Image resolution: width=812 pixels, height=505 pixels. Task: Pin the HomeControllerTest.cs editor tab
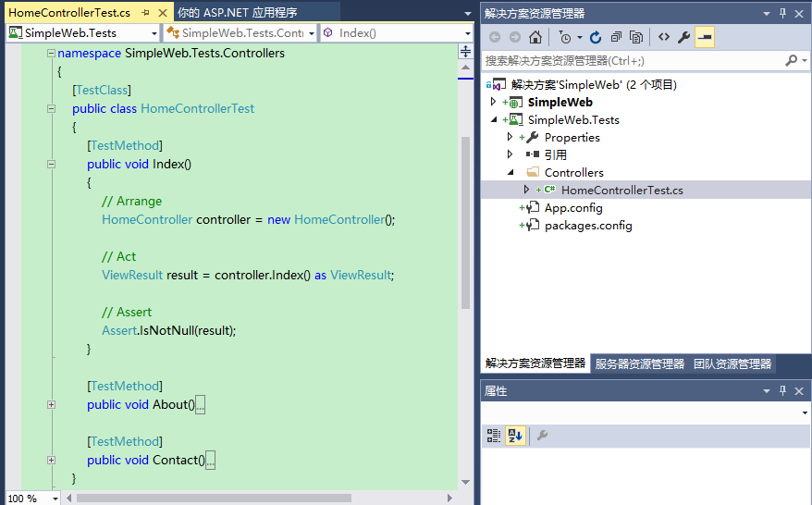(x=145, y=13)
